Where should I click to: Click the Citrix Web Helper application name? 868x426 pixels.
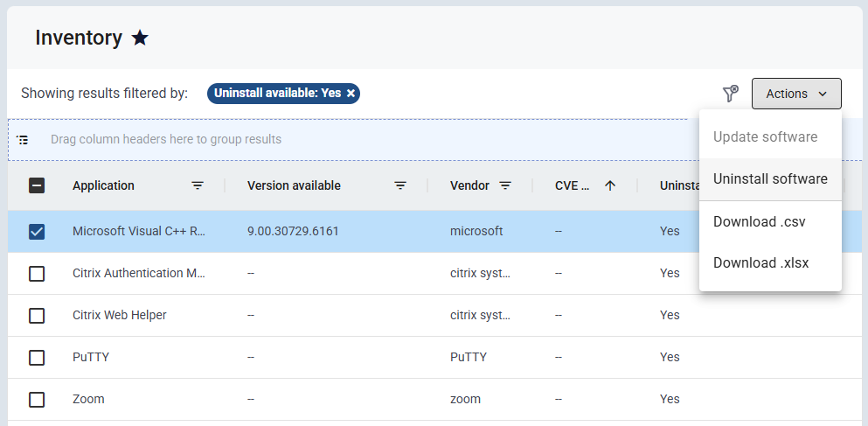pos(120,315)
